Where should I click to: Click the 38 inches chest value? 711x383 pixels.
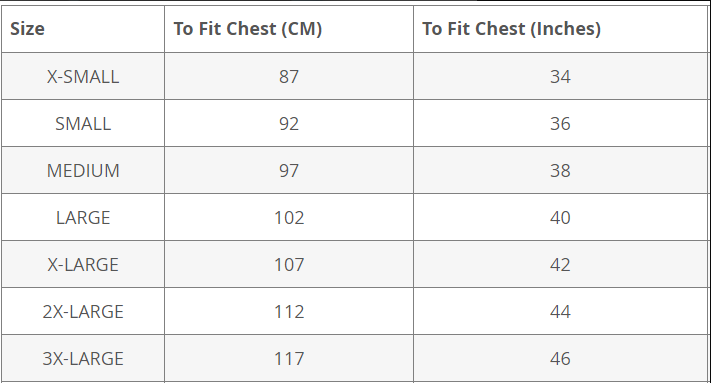pos(560,170)
